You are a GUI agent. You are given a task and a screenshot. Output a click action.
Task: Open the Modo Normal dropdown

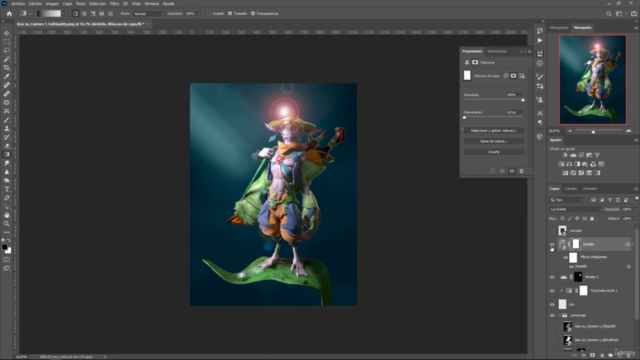click(x=149, y=13)
